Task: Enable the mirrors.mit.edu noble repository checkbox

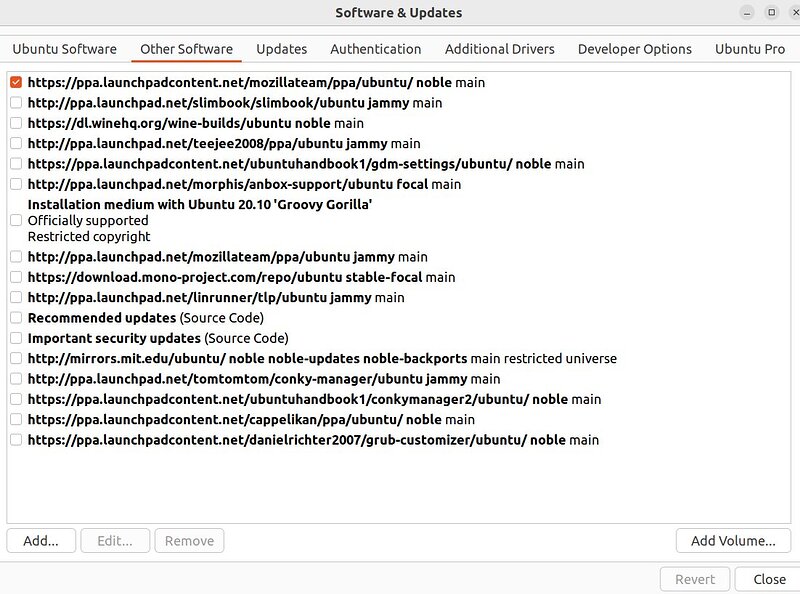Action: point(16,359)
